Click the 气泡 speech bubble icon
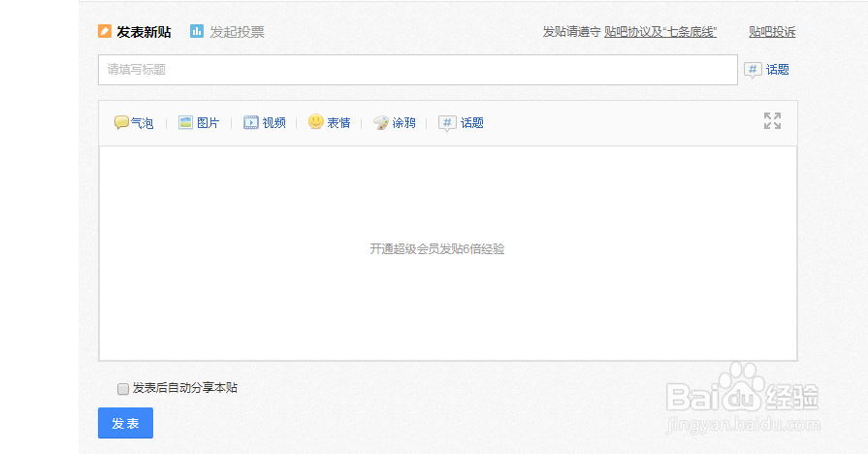 tap(121, 122)
